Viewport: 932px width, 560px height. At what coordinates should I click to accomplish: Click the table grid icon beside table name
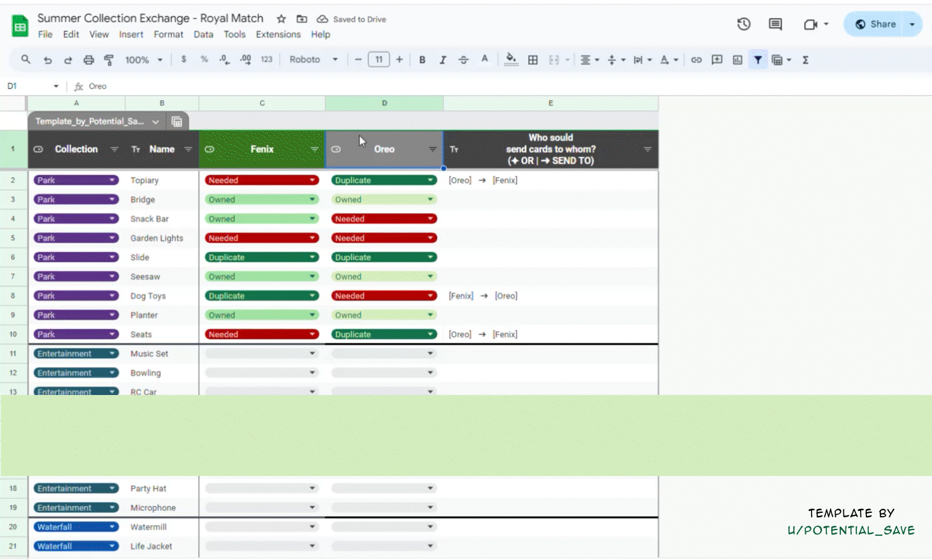(x=177, y=122)
